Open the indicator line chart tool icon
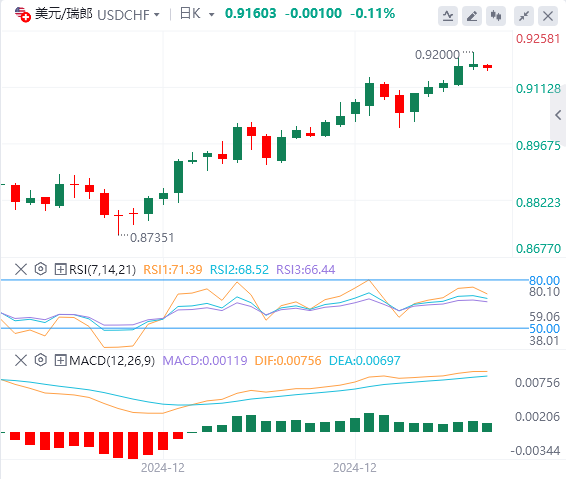 tap(448, 16)
